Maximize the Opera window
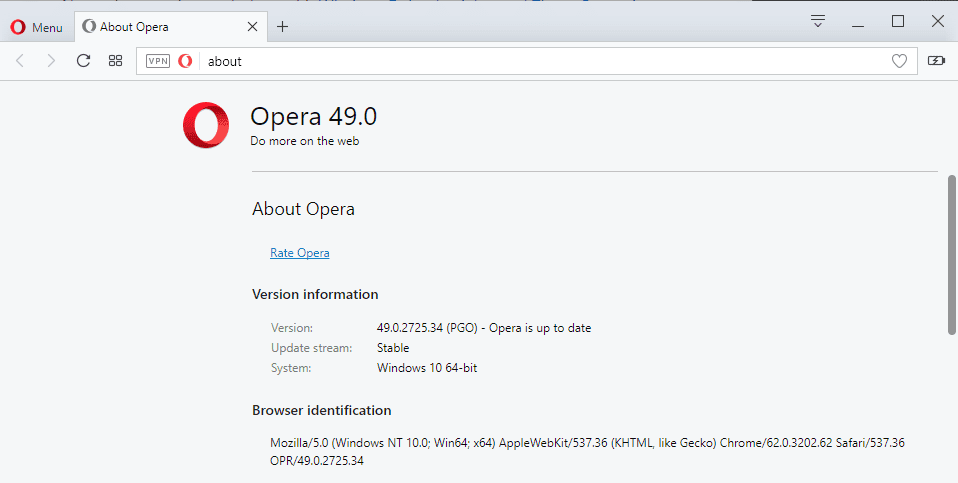This screenshot has width=958, height=483. pos(898,21)
